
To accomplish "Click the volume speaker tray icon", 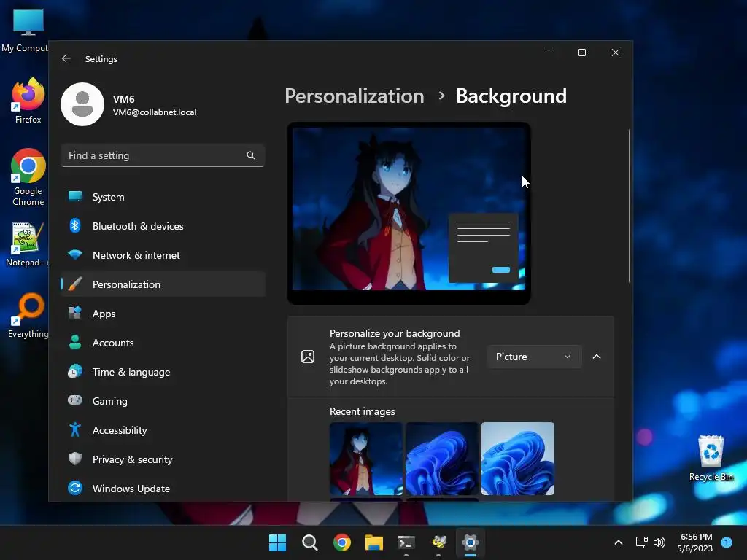I will 659,542.
